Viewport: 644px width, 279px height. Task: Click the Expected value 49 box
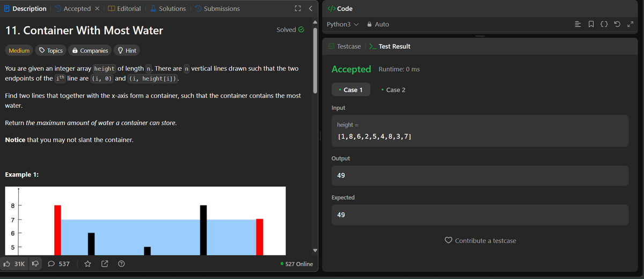480,215
